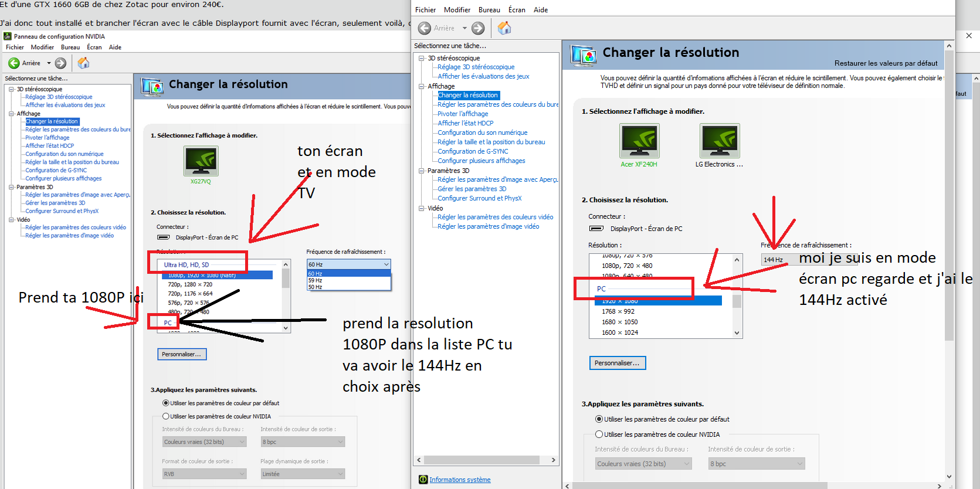This screenshot has height=489, width=980.
Task: Open Pivoter l'affichage in right window tree
Action: click(463, 114)
